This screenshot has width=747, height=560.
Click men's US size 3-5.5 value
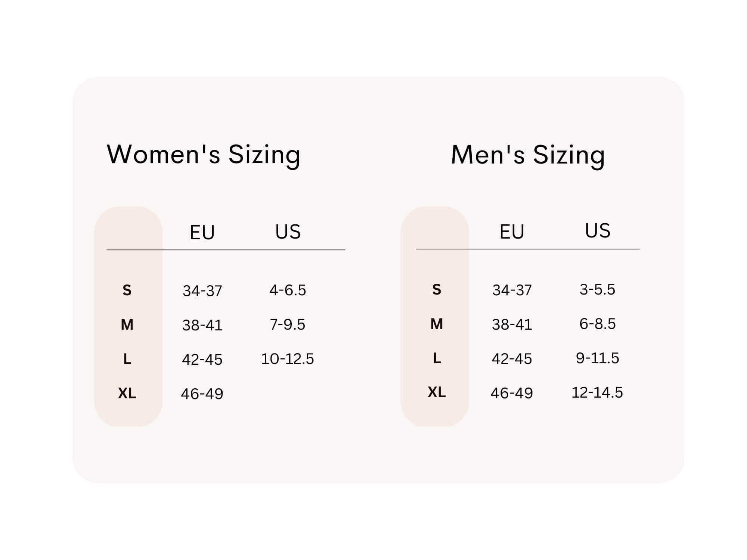597,289
